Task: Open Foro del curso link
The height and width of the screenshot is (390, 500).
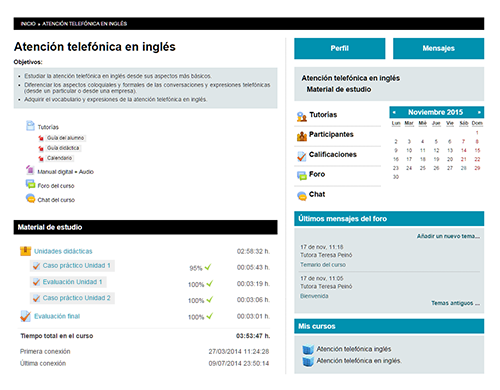Action: pos(56,186)
